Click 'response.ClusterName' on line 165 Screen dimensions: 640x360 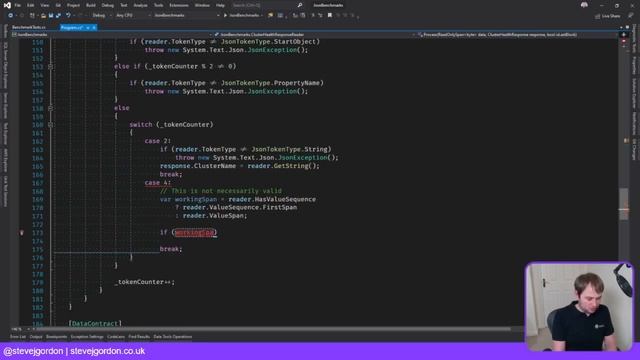pyautogui.click(x=198, y=166)
